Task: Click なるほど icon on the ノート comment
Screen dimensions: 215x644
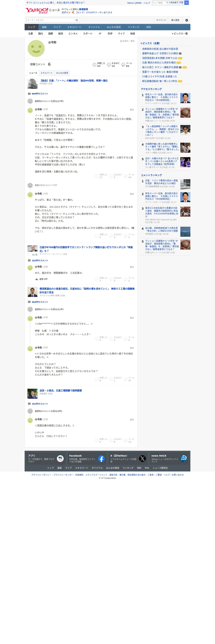Action: 111,176
